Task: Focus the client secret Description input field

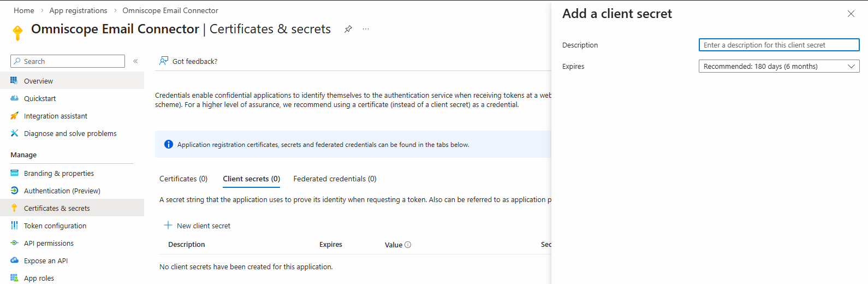Action: [x=779, y=45]
